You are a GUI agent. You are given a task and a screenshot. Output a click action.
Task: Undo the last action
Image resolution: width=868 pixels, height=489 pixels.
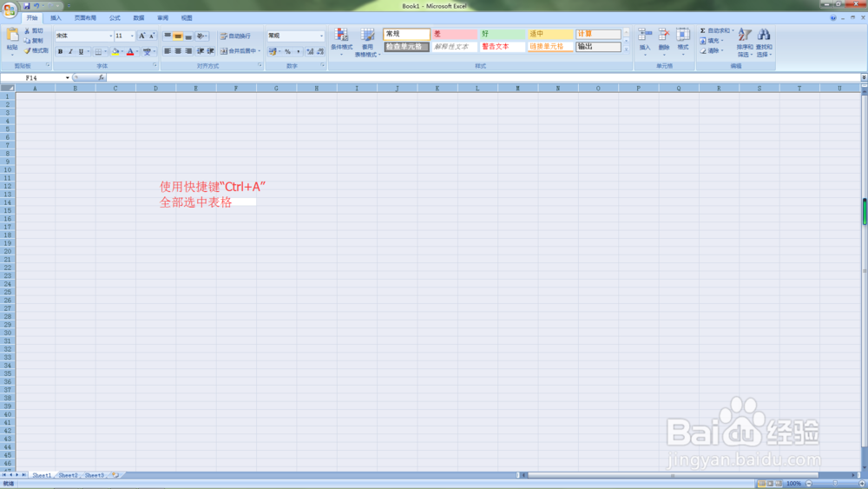click(x=36, y=5)
